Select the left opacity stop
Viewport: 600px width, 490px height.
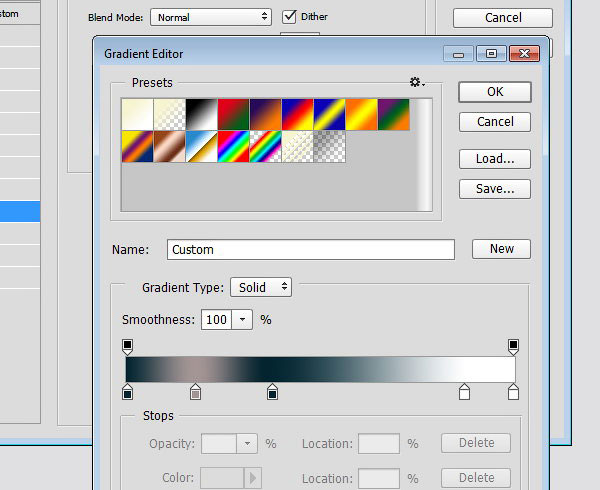pyautogui.click(x=127, y=347)
